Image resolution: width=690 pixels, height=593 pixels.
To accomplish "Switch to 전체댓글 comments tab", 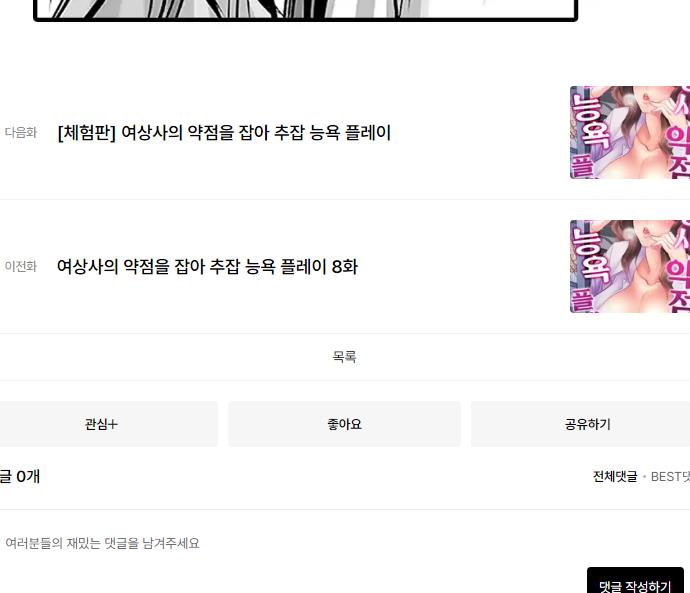I will 615,476.
